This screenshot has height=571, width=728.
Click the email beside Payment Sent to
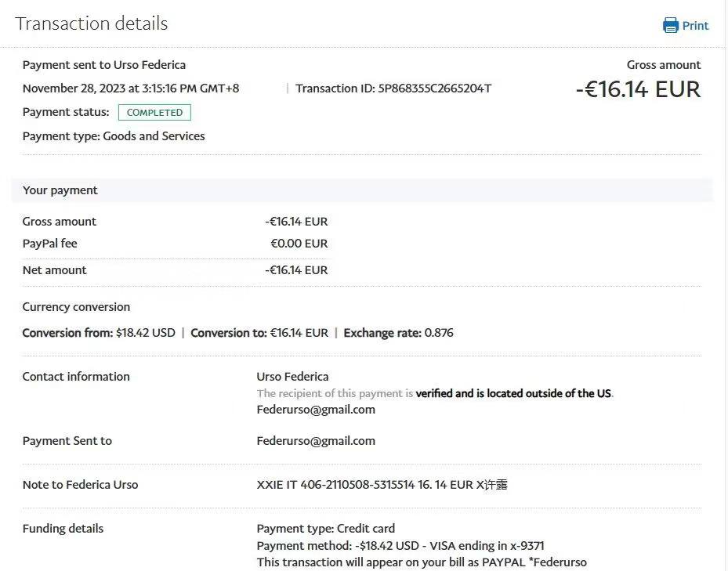click(316, 441)
